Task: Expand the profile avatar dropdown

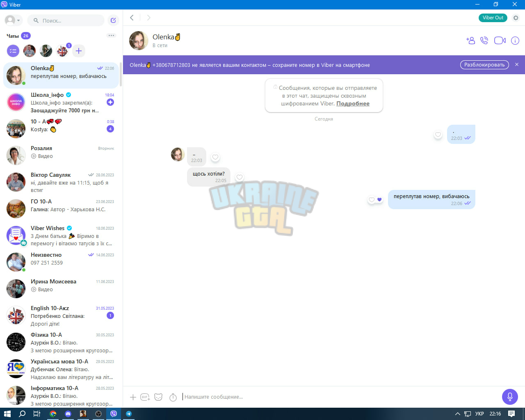Action: pos(12,20)
